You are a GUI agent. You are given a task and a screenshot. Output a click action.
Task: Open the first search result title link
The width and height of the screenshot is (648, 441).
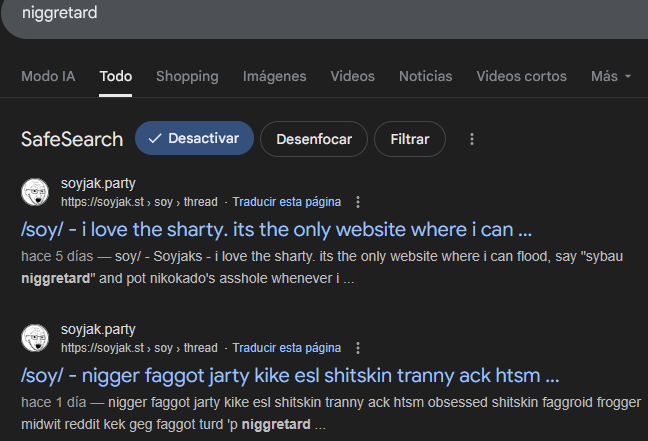click(275, 229)
